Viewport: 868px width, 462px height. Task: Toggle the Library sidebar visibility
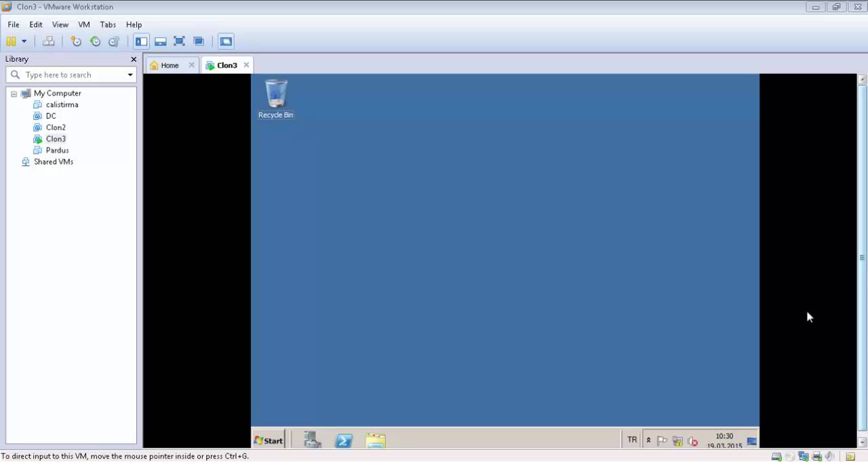tap(141, 41)
